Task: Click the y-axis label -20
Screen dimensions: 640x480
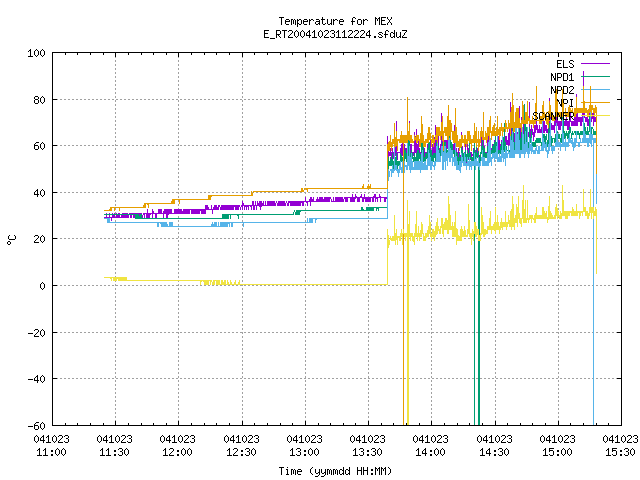Action: 36,333
